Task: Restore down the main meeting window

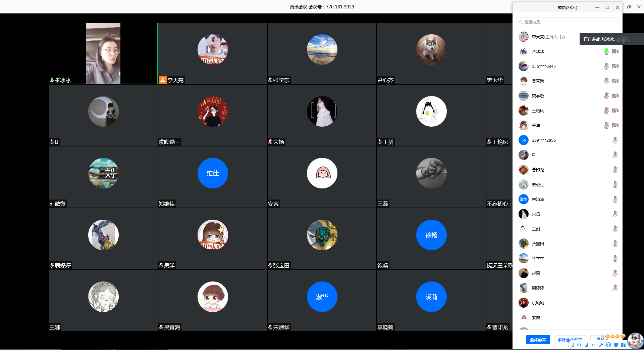Action: [x=629, y=7]
